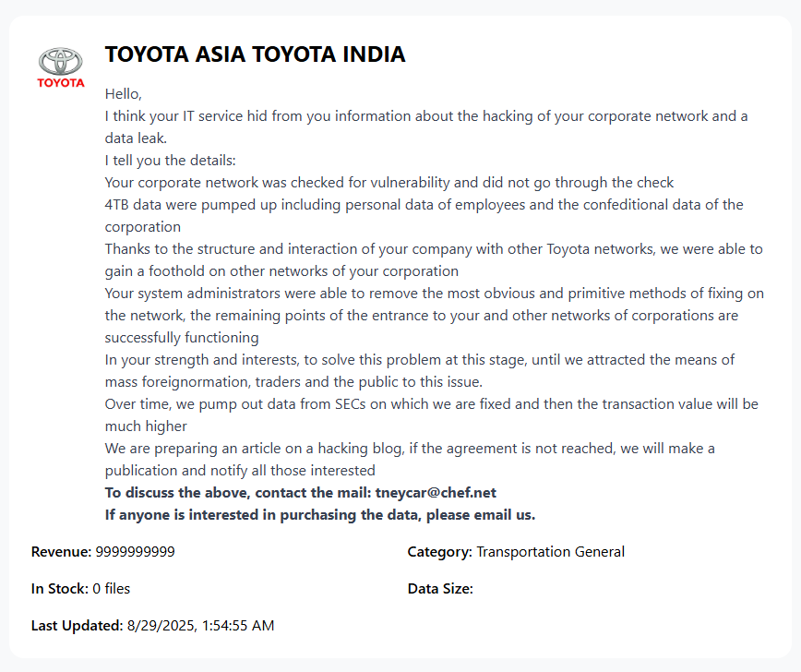Click the 'If anyone is interested in purchasing' line
This screenshot has height=672, width=801.
pyautogui.click(x=320, y=515)
